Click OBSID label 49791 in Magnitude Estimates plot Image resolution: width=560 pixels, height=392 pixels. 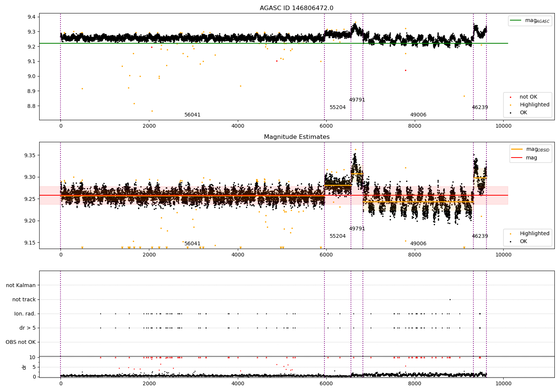tap(357, 229)
